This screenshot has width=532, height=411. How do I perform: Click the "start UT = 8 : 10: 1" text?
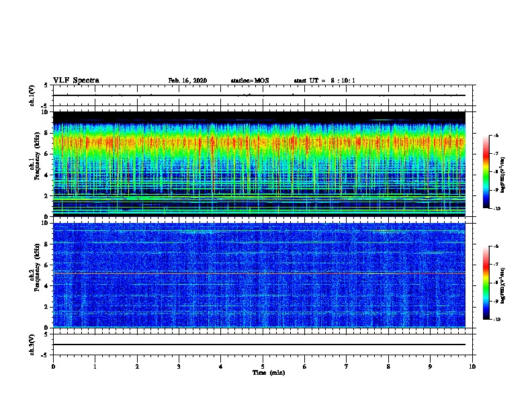[324, 81]
